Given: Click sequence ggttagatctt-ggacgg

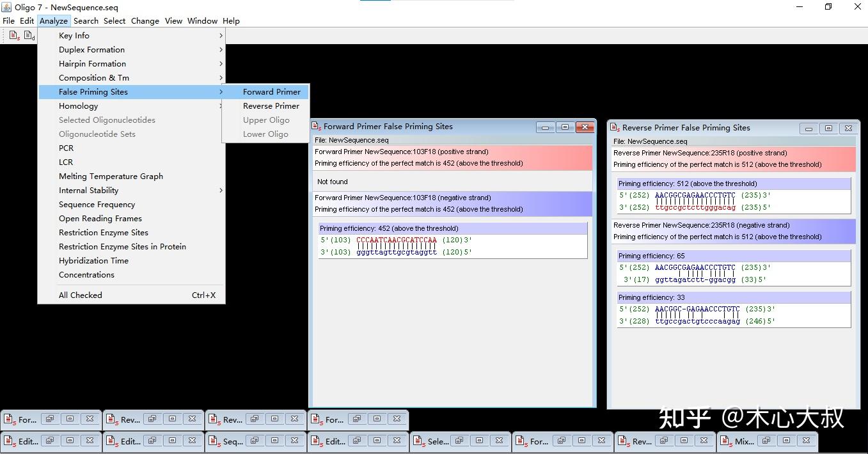Looking at the screenshot, I should [x=695, y=279].
